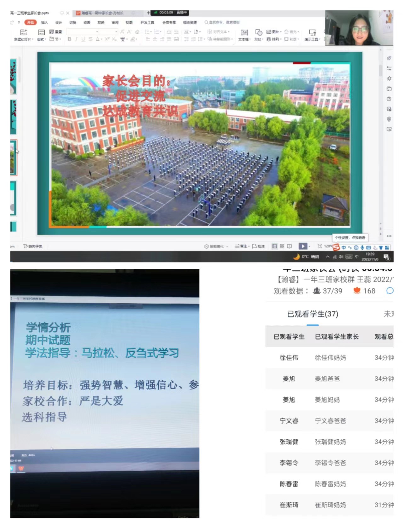Image resolution: width=403 pixels, height=532 pixels.
Task: Insert a 文本框 text box
Action: pyautogui.click(x=244, y=33)
